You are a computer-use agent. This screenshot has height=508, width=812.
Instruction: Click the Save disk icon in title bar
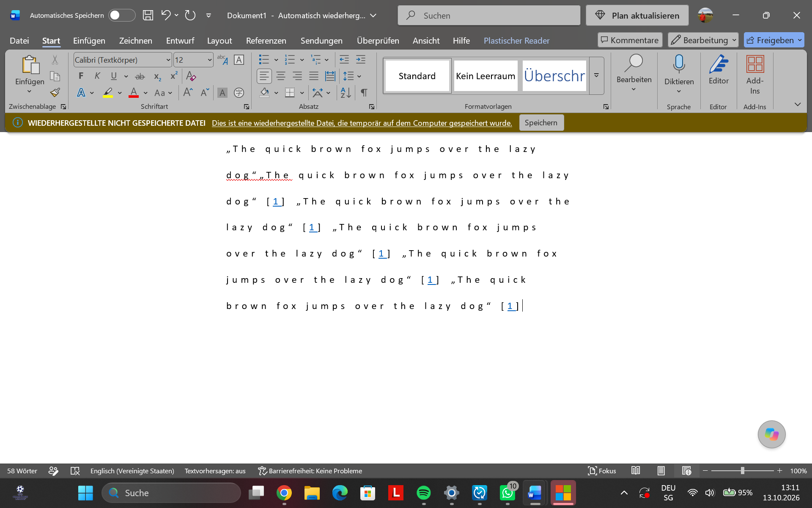click(148, 16)
